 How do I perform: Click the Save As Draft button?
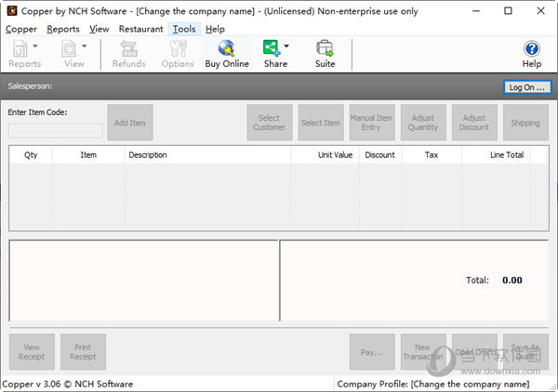[x=525, y=352]
